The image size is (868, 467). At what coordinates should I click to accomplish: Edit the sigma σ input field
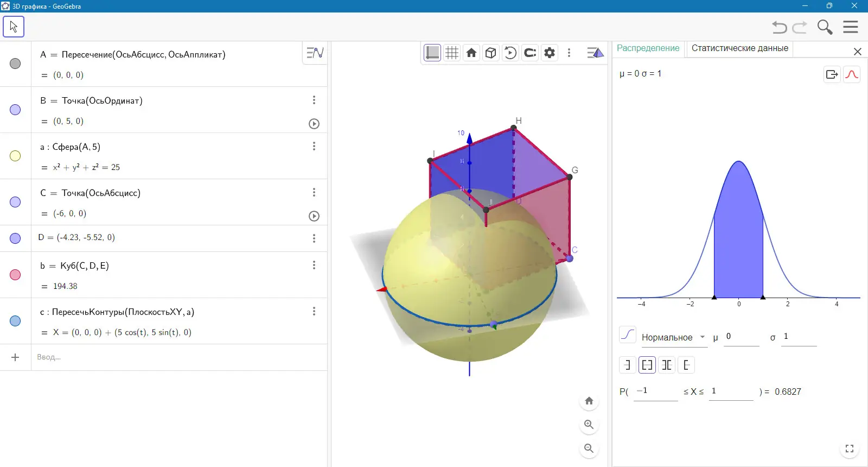click(x=799, y=337)
